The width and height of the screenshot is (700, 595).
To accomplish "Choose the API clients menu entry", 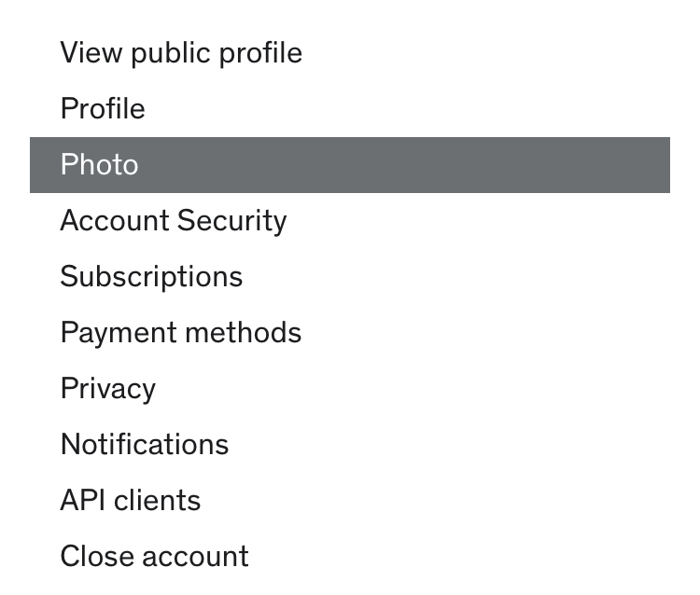I will click(x=131, y=501).
